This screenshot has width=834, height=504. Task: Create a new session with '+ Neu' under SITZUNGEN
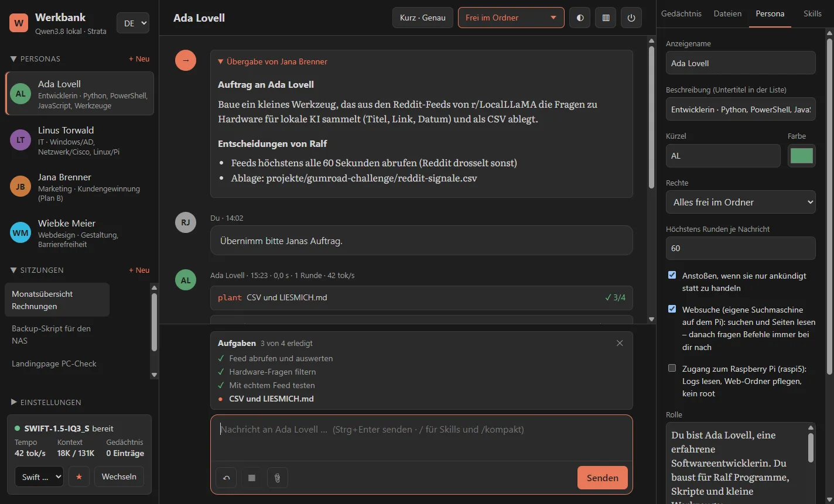coord(139,270)
